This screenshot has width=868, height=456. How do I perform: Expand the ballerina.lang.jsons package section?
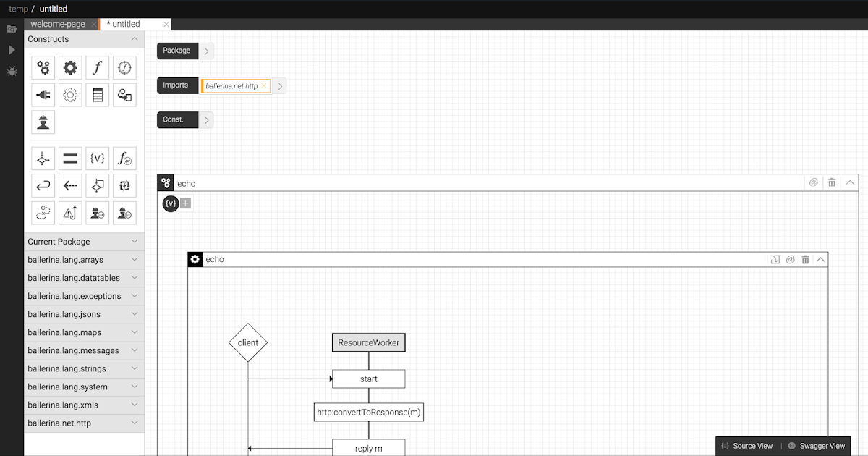[x=135, y=313]
